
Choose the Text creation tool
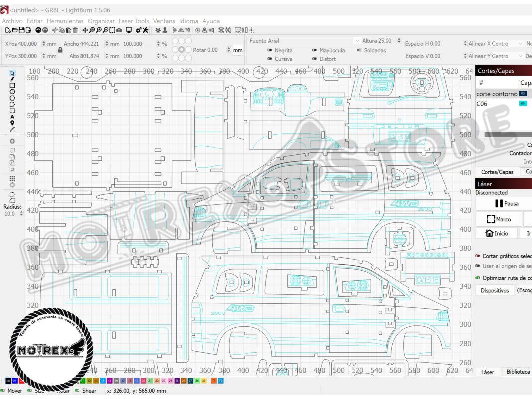(12, 116)
